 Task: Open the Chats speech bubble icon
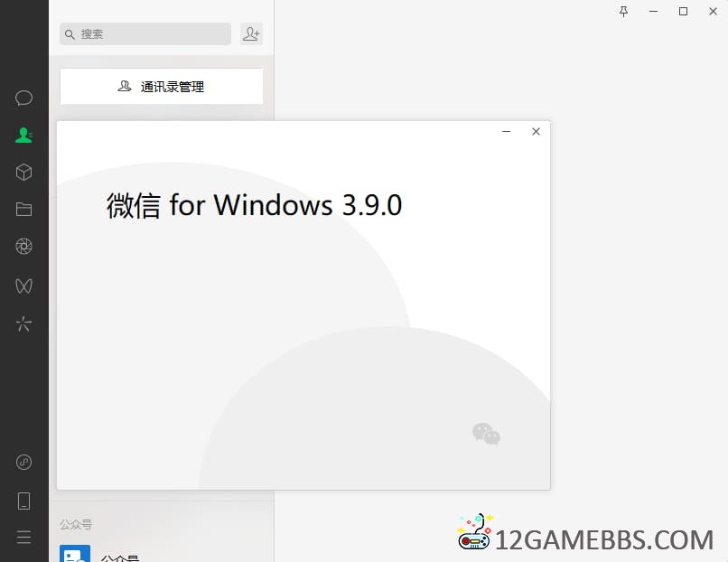(x=23, y=98)
